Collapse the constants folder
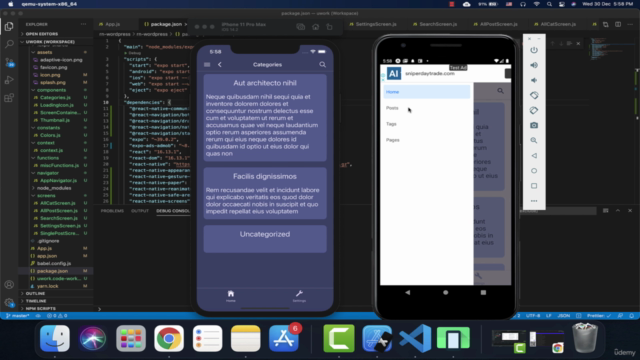This screenshot has width=640, height=360. [x=49, y=127]
